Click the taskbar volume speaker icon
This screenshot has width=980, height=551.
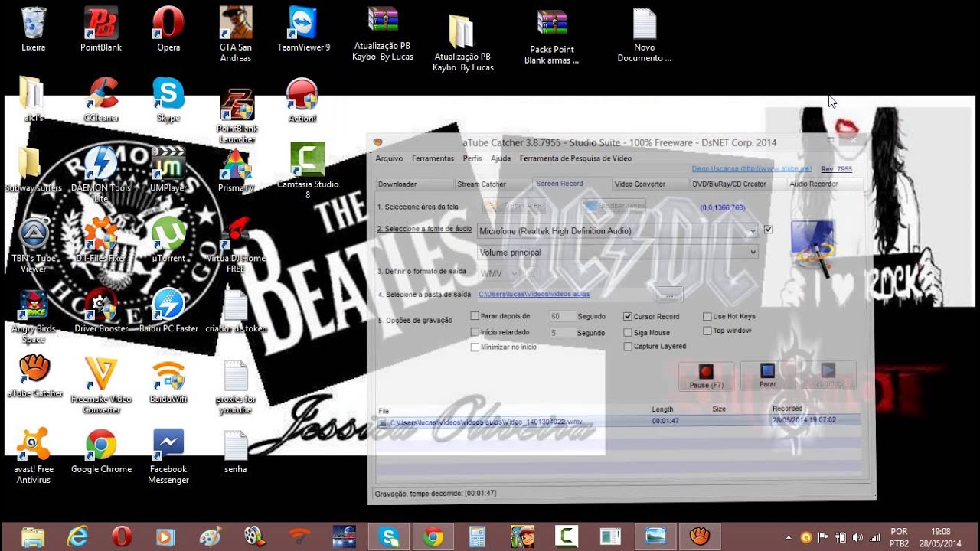[857, 537]
